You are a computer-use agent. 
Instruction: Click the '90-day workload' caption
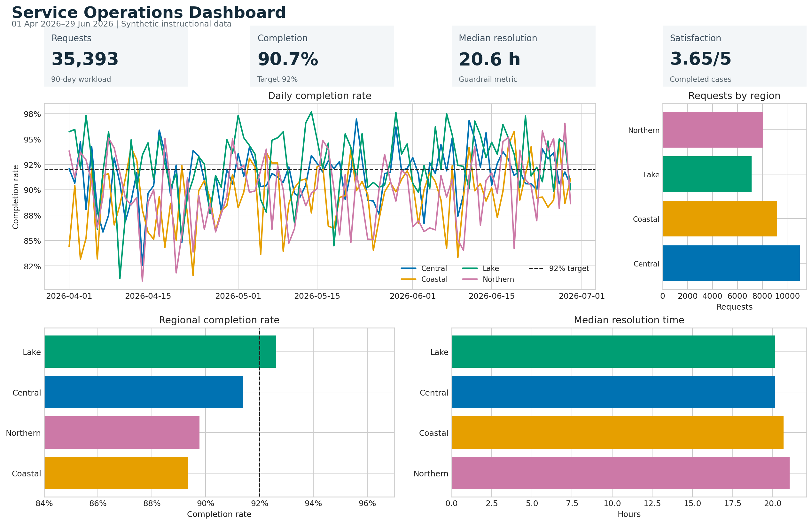[x=81, y=79]
